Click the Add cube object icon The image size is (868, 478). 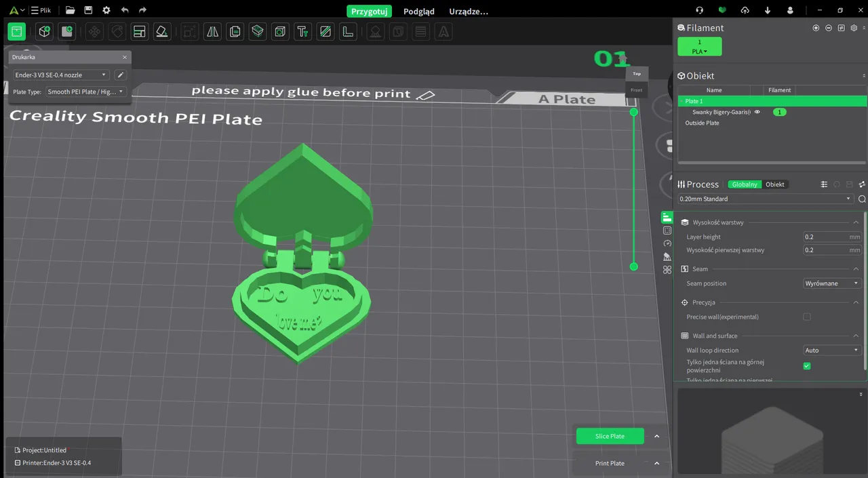(45, 31)
